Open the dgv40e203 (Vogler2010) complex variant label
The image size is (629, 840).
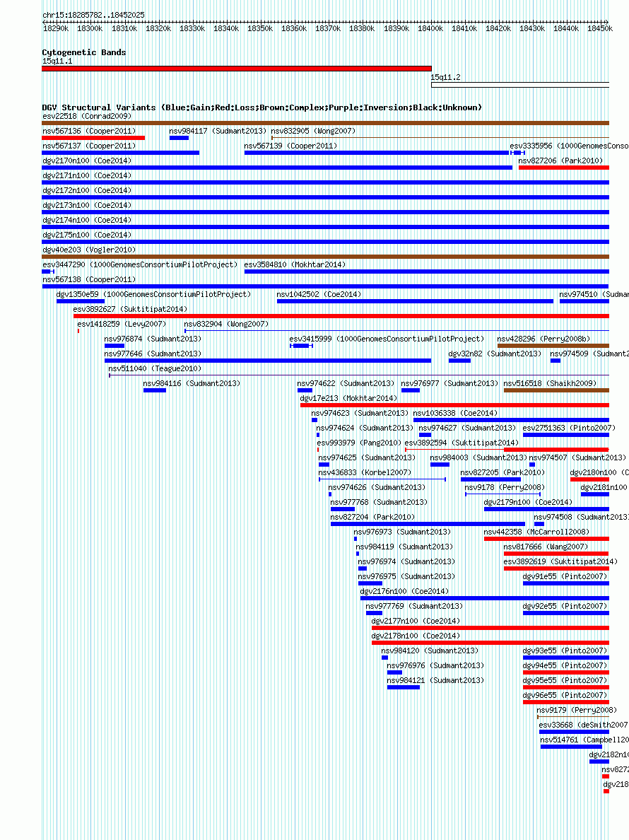89,250
